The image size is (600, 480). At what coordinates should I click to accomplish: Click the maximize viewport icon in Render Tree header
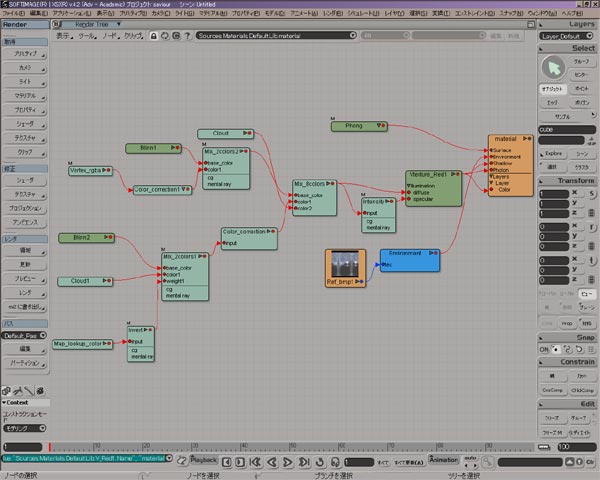coord(531,24)
